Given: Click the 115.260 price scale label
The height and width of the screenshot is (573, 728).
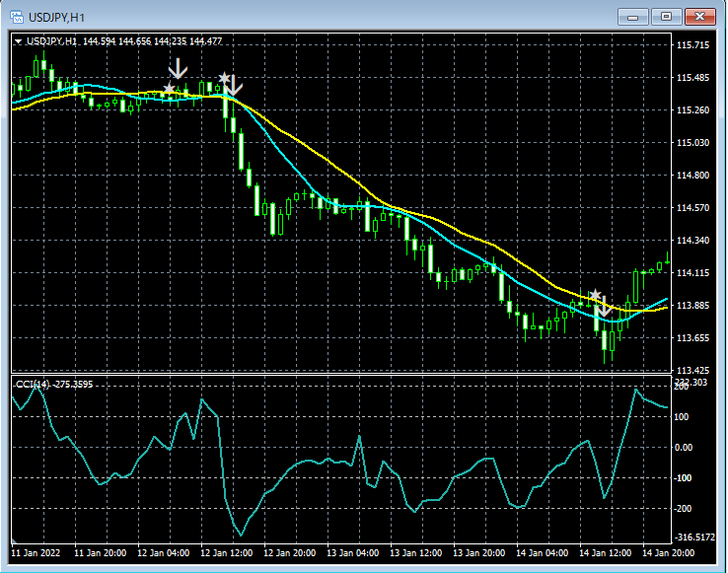Looking at the screenshot, I should 692,110.
